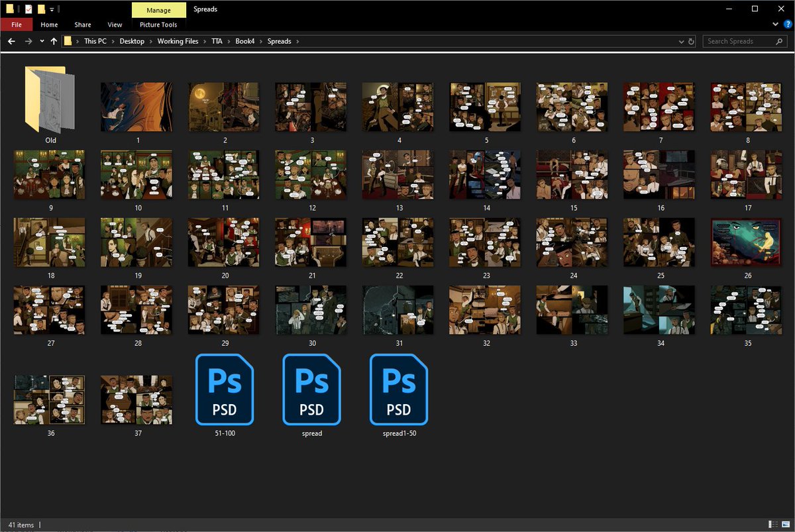The height and width of the screenshot is (532, 795).
Task: Select the 51-100 PSD file
Action: click(225, 390)
